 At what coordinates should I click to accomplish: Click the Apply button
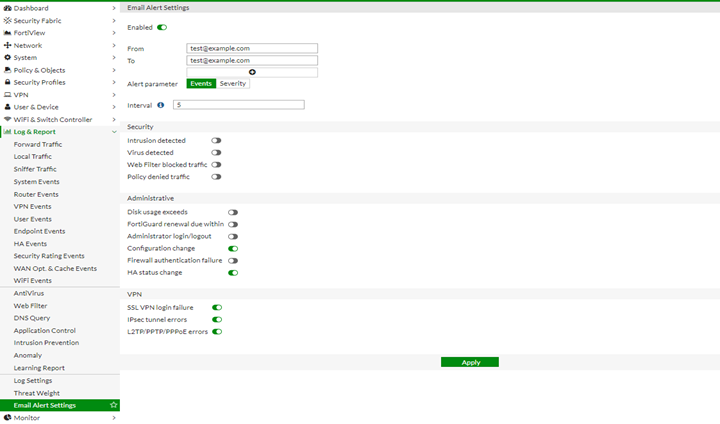tap(470, 362)
